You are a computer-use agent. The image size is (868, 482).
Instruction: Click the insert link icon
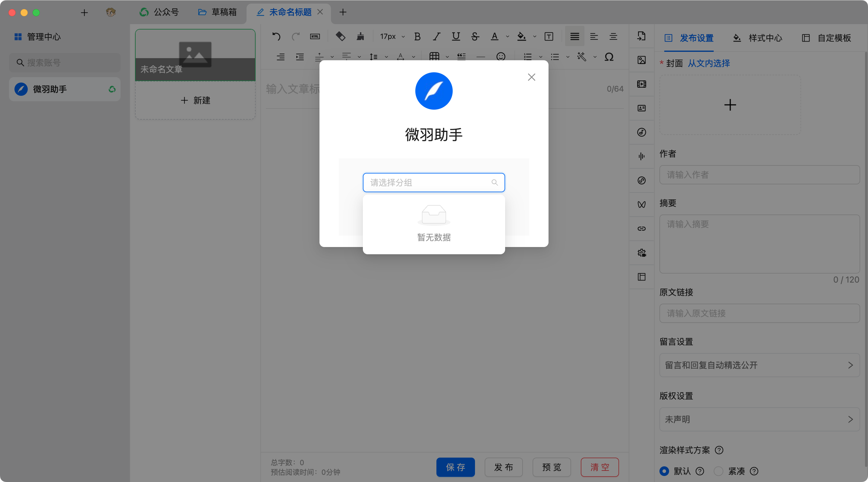(642, 229)
